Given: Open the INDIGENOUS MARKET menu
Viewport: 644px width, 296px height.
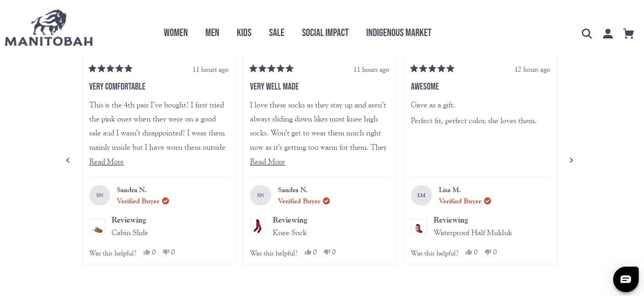Looking at the screenshot, I should (398, 33).
